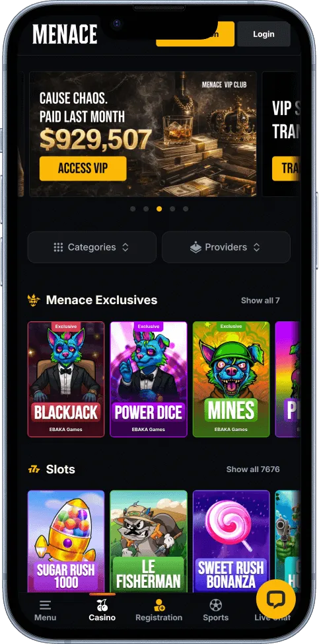This screenshot has width=319, height=644.
Task: Tap the Sports soccer ball icon
Action: point(216,605)
